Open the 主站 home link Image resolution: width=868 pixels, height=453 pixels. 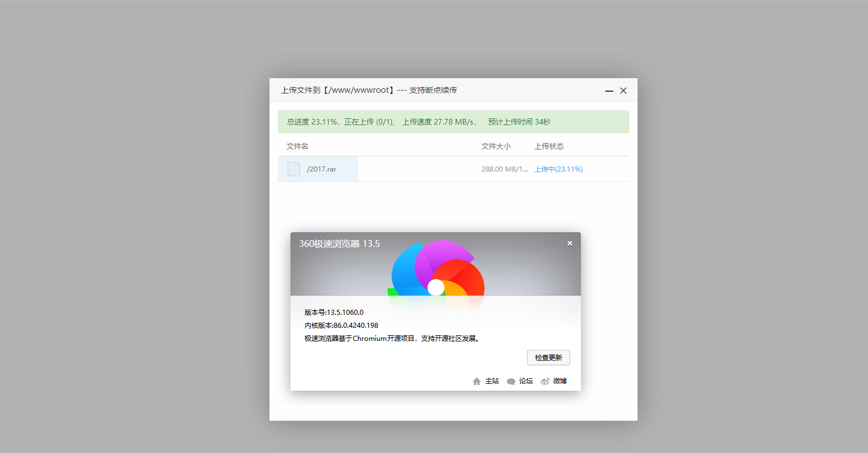492,381
